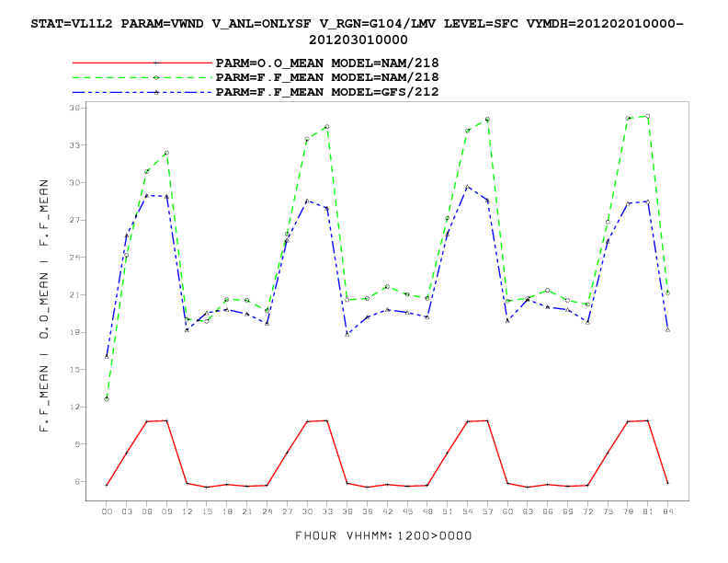Click green NAM data point at hour 57
This screenshot has width=728, height=563.
487,120
